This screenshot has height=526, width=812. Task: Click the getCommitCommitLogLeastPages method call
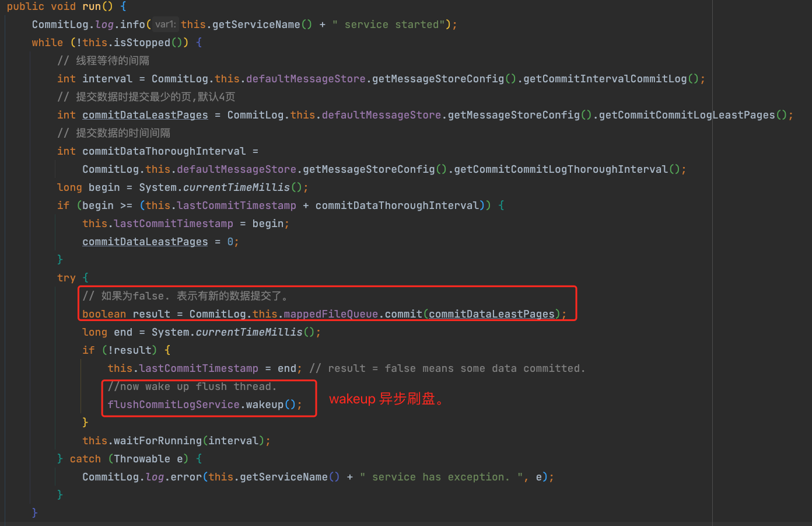pos(687,115)
